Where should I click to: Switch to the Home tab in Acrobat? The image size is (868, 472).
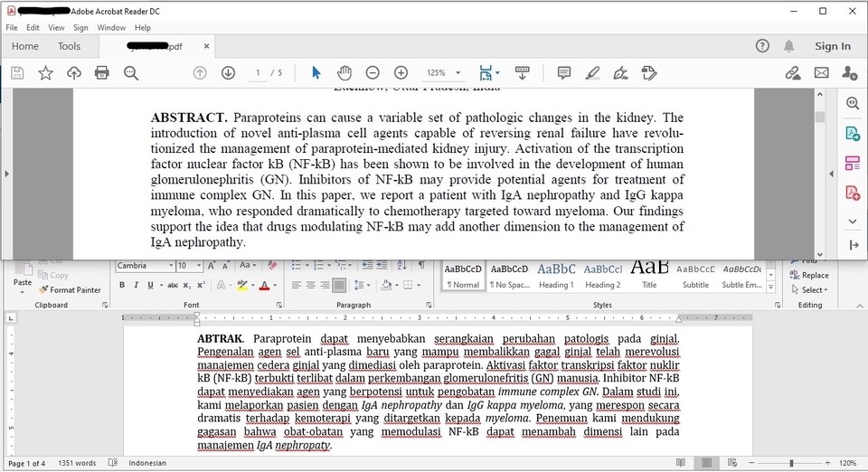coord(25,46)
